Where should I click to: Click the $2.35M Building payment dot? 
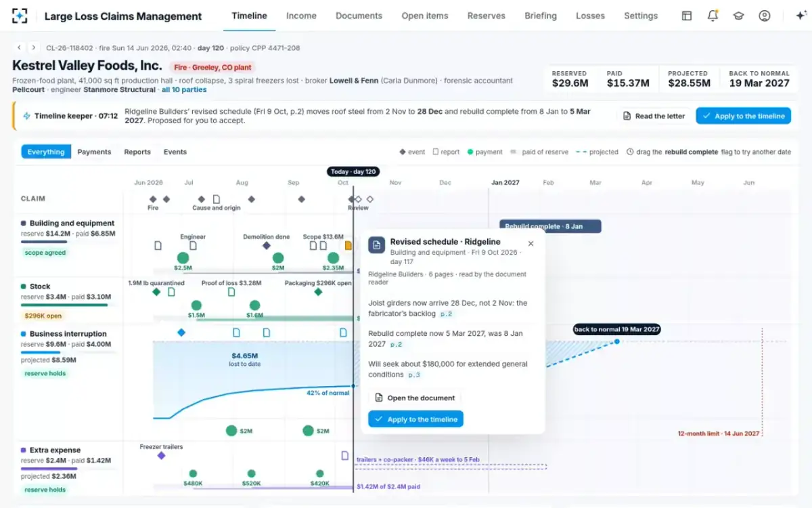click(333, 258)
